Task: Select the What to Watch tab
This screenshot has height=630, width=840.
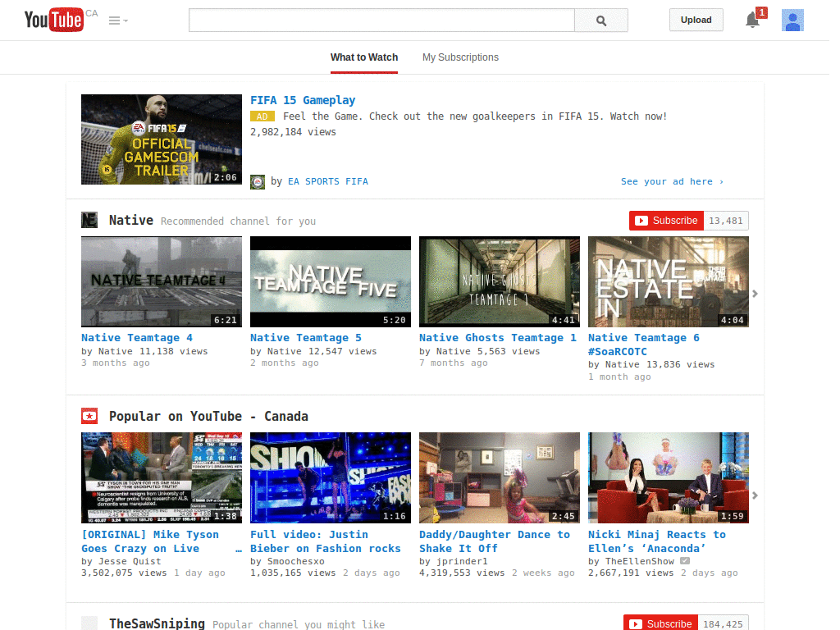Action: (364, 57)
